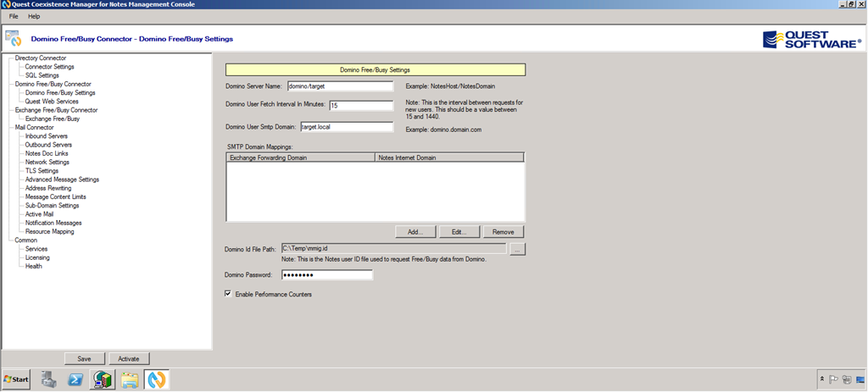Image resolution: width=868 pixels, height=392 pixels.
Task: Click Notes Internet Domain column header
Action: tap(449, 157)
